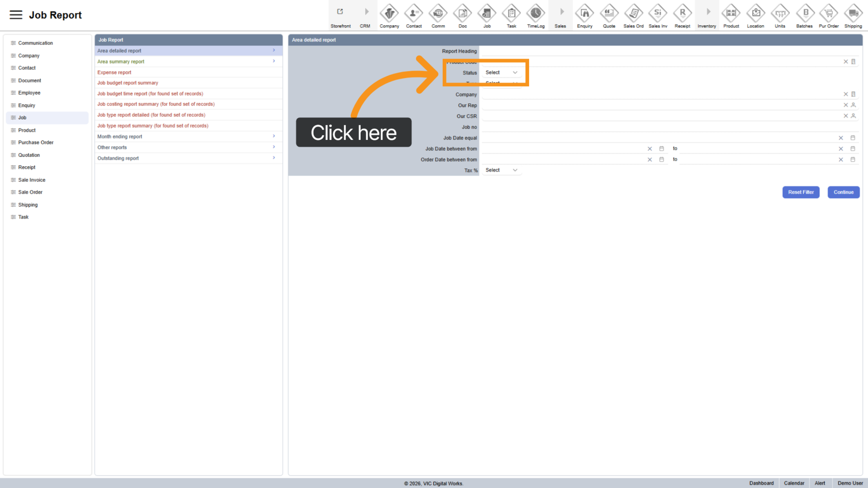
Task: Open the Tax % dropdown
Action: (501, 170)
